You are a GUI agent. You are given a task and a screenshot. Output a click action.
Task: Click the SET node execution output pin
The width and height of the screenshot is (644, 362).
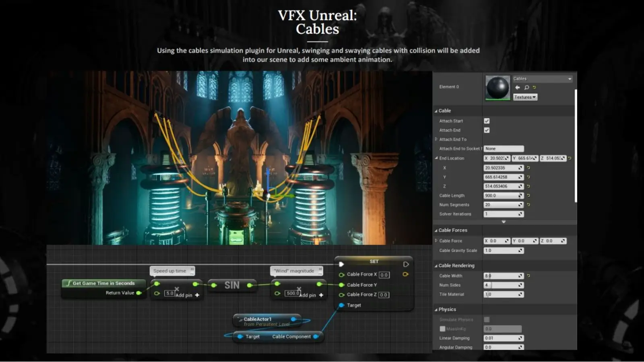[x=406, y=264]
